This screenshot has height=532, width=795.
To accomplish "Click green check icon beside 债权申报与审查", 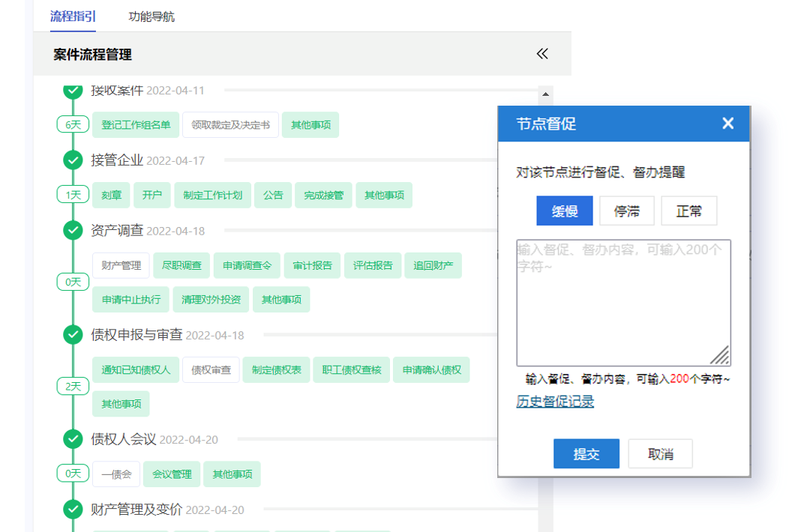I will point(73,335).
